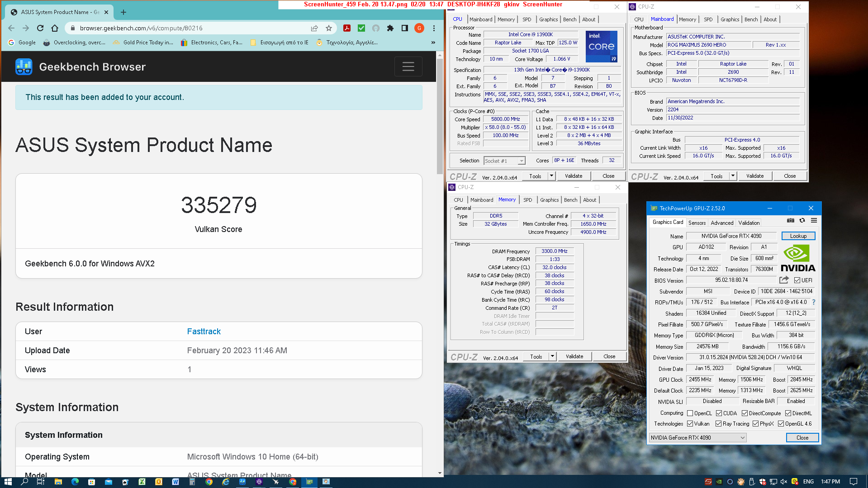Toggle the PhysX checkbox in GPU-Z
This screenshot has height=488, width=868.
755,424
